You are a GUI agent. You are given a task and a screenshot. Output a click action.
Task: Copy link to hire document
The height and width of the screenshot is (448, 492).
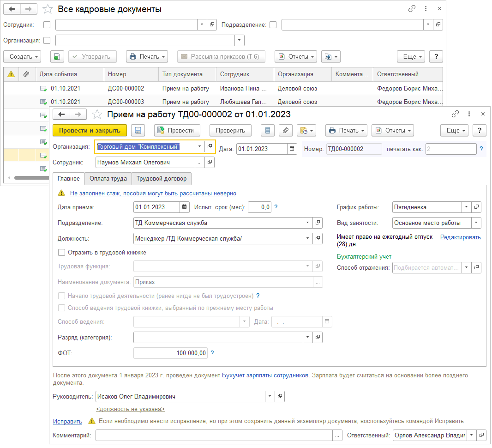click(455, 114)
